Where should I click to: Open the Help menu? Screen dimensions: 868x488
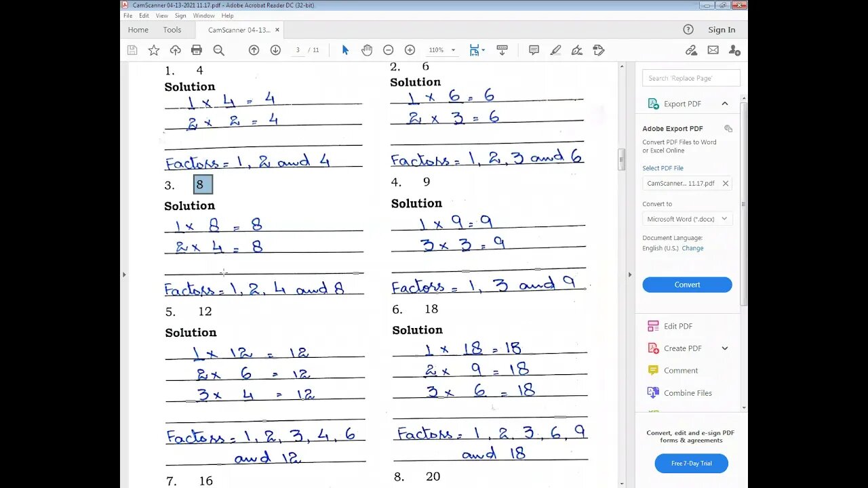click(x=228, y=16)
